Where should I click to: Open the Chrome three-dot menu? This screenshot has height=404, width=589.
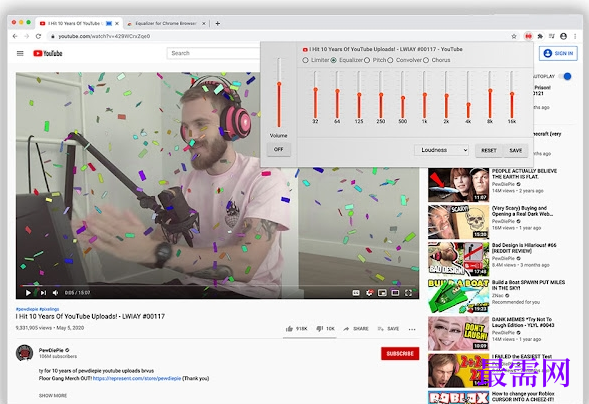pos(575,36)
